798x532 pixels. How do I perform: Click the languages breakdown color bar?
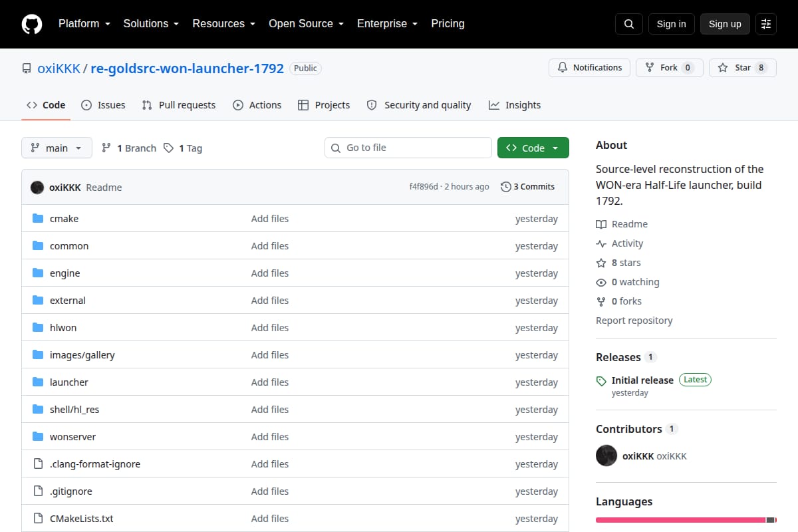point(686,519)
